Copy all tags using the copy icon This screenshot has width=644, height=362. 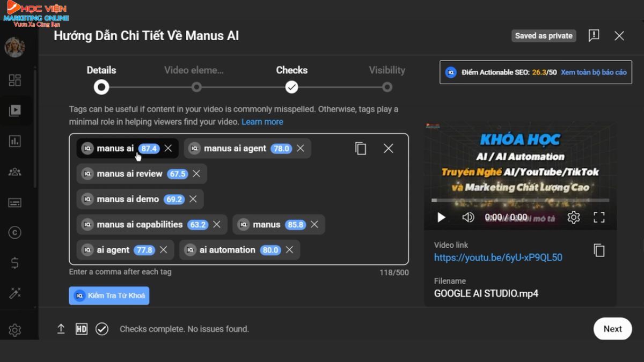360,149
